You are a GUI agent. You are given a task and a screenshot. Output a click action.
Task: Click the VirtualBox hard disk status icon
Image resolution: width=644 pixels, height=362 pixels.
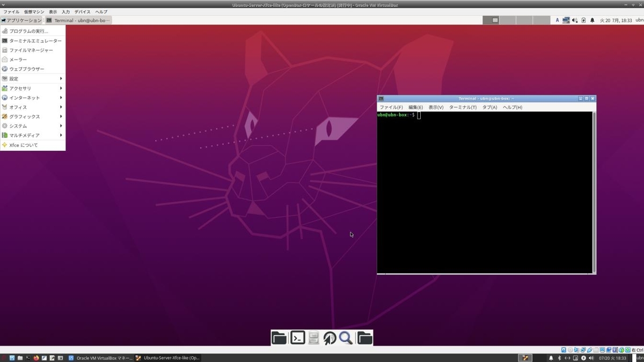563,350
